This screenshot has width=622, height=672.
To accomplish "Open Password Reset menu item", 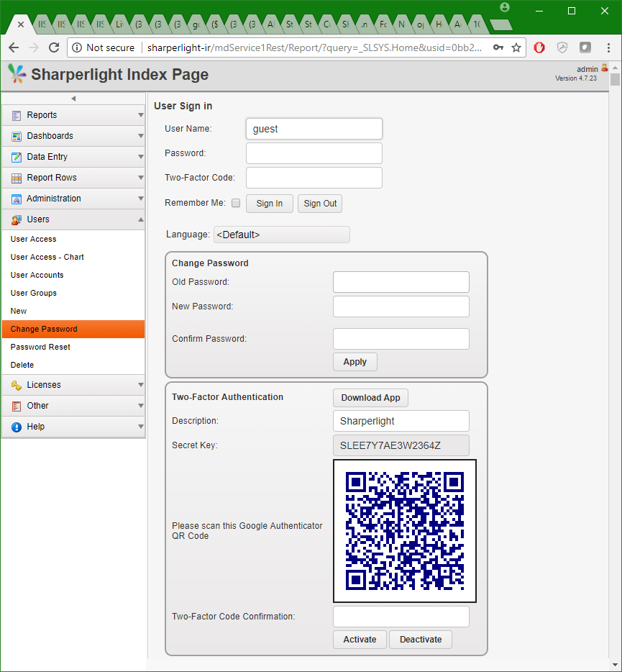I will tap(73, 347).
